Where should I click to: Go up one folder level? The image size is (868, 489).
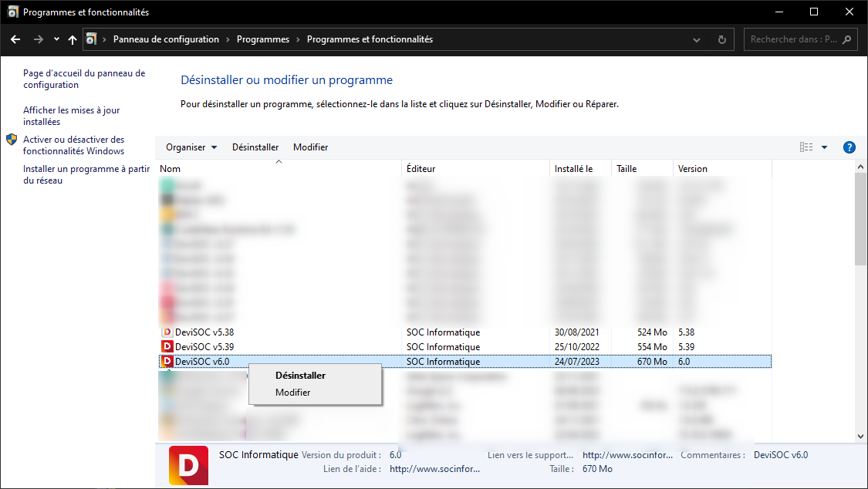point(73,39)
